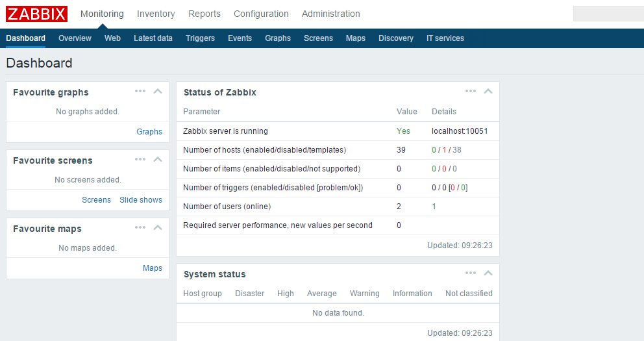Viewport: 644px width, 341px height.
Task: Click the top search input field
Action: point(608,14)
